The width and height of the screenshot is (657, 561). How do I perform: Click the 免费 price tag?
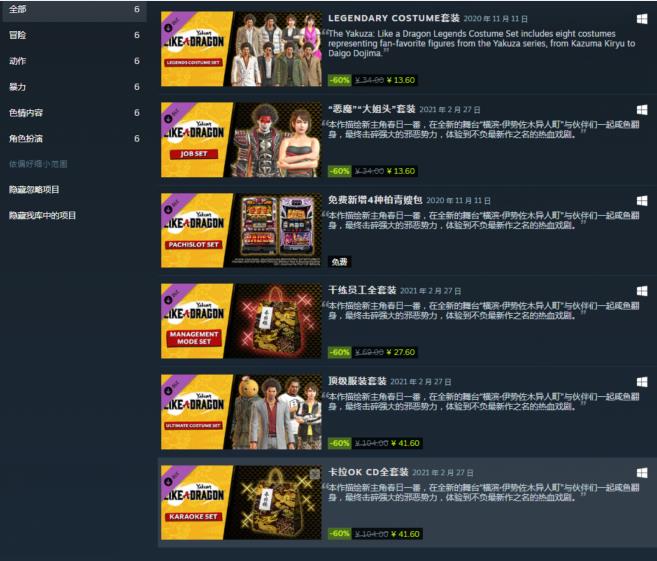(x=339, y=262)
